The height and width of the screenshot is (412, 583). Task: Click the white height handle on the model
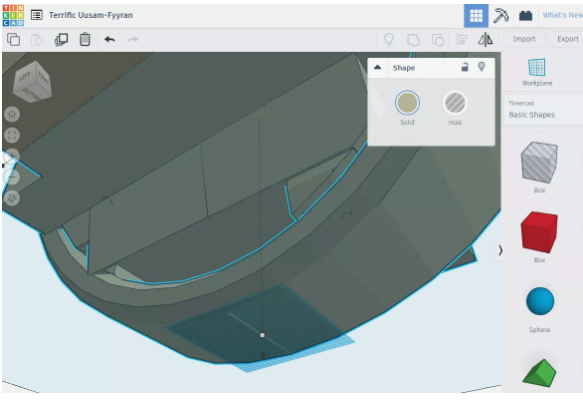click(x=262, y=335)
